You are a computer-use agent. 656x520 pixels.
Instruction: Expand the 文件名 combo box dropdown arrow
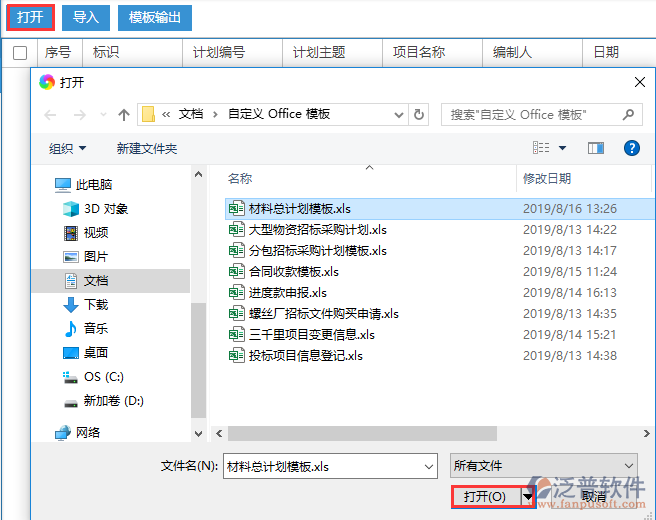pyautogui.click(x=429, y=466)
